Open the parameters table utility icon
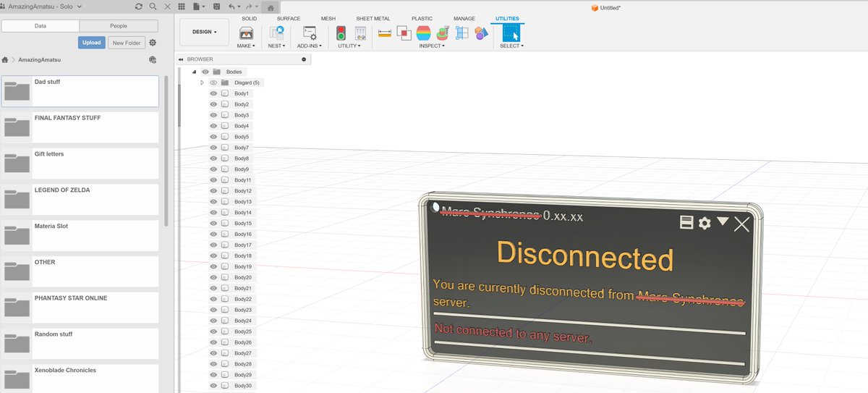This screenshot has height=393, width=868. pos(359,33)
